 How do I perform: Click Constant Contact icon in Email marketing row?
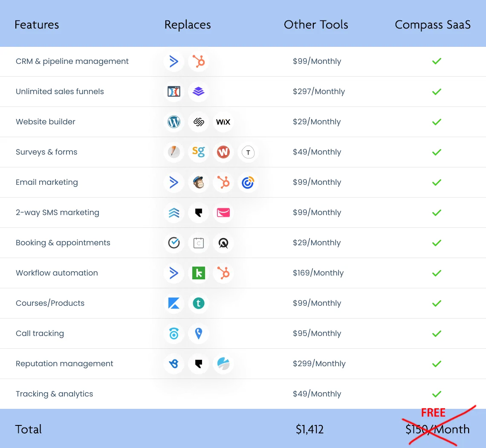[248, 182]
